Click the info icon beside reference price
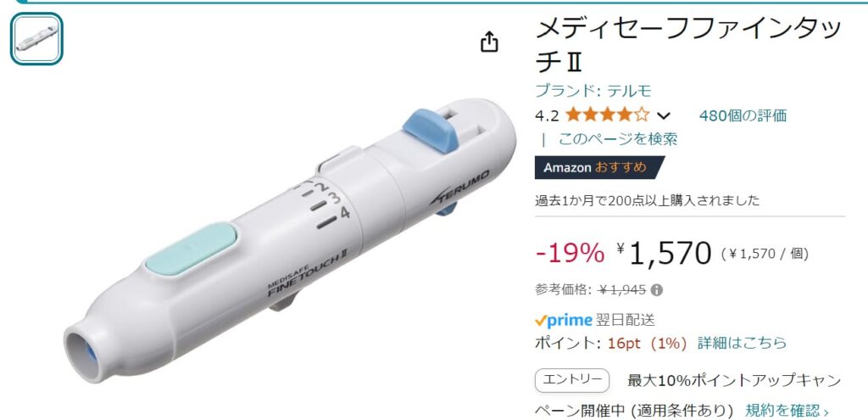 pyautogui.click(x=657, y=290)
